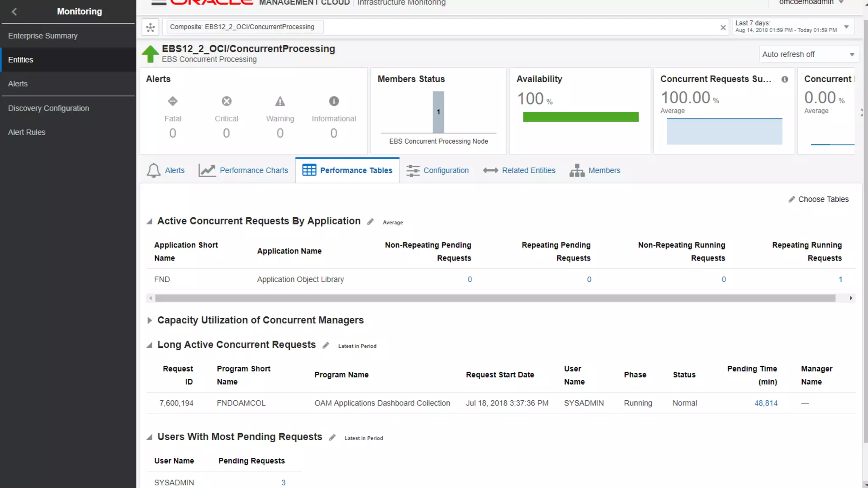The height and width of the screenshot is (488, 868).
Task: Edit Active Concurrent Requests By Application table
Action: (370, 222)
